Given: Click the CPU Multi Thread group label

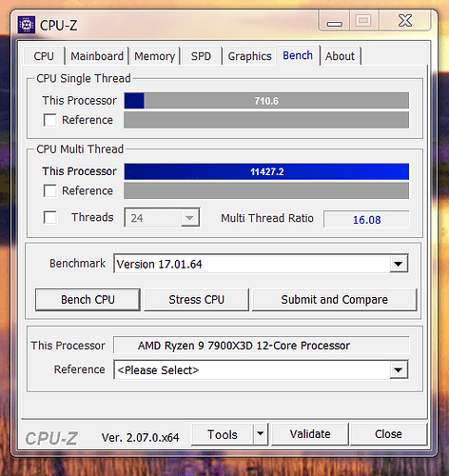Looking at the screenshot, I should [x=80, y=149].
